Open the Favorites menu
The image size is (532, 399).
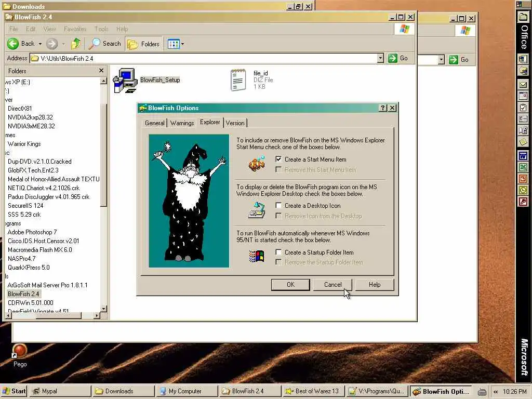tap(75, 29)
